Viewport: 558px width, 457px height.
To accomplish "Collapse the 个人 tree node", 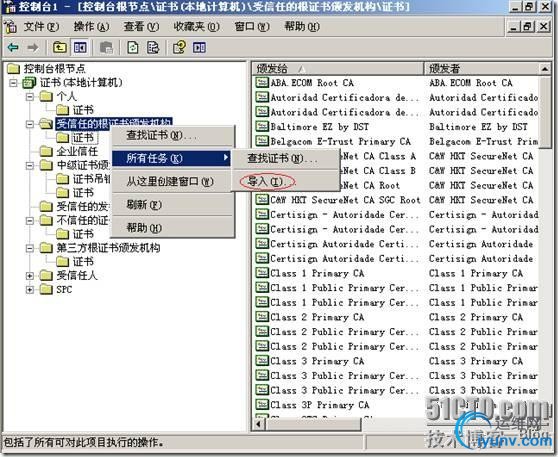I will coord(30,96).
